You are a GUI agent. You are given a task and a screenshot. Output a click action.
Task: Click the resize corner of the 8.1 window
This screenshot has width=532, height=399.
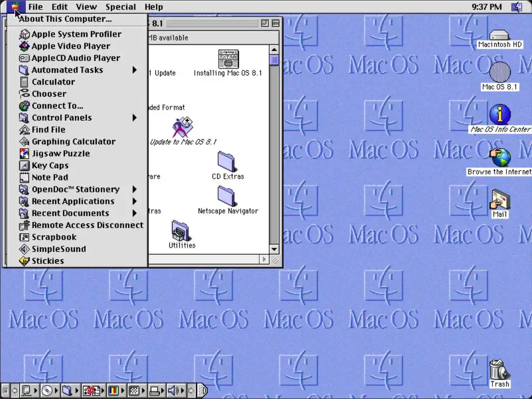coord(275,260)
